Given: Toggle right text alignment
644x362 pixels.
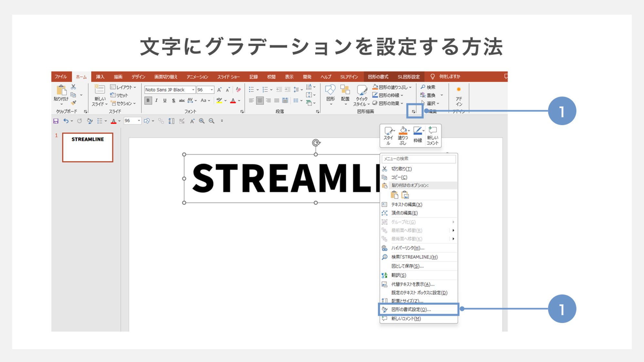Looking at the screenshot, I should 268,101.
